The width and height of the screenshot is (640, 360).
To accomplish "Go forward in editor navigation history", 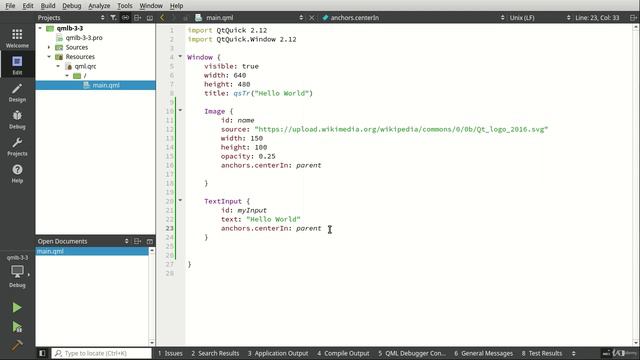I will click(x=173, y=18).
